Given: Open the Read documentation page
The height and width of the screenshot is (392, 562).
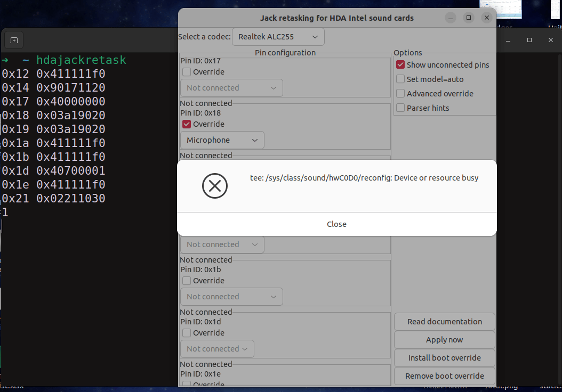Looking at the screenshot, I should 444,321.
